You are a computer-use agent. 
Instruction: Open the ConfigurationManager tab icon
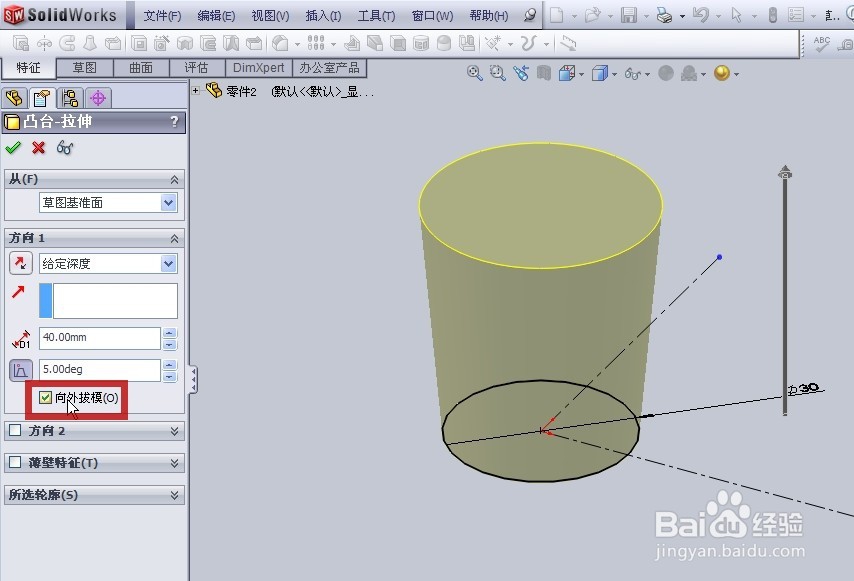click(x=70, y=99)
